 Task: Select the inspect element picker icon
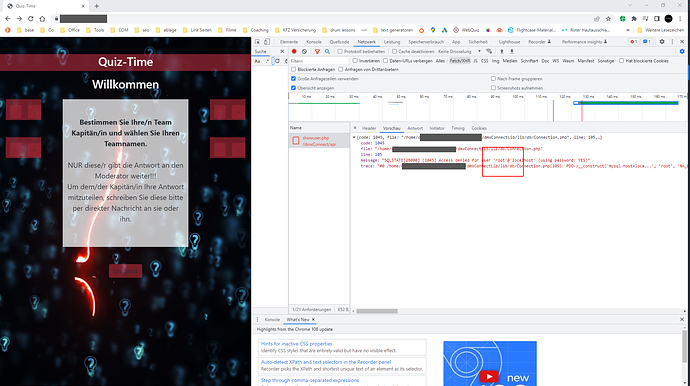tap(258, 42)
